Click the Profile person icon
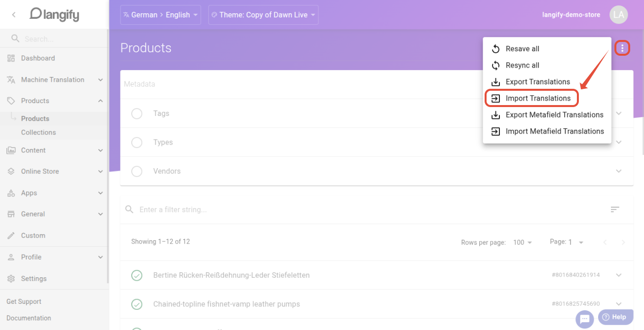This screenshot has width=644, height=330. point(11,257)
